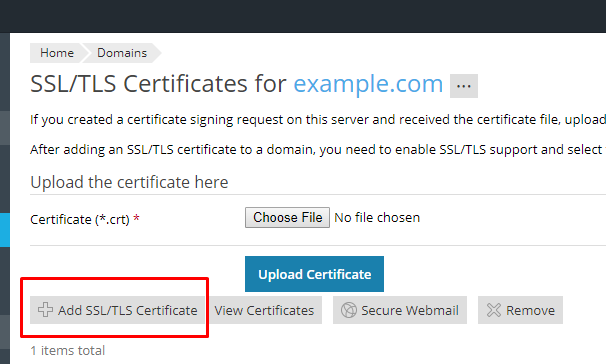Image resolution: width=606 pixels, height=364 pixels.
Task: Click the Secure Webmail button
Action: click(400, 310)
